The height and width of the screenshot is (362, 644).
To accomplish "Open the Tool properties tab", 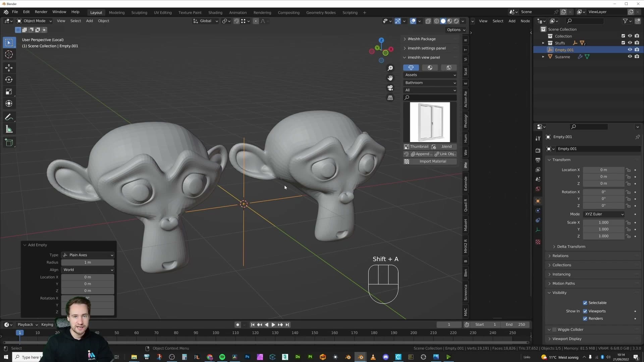I will click(x=538, y=138).
